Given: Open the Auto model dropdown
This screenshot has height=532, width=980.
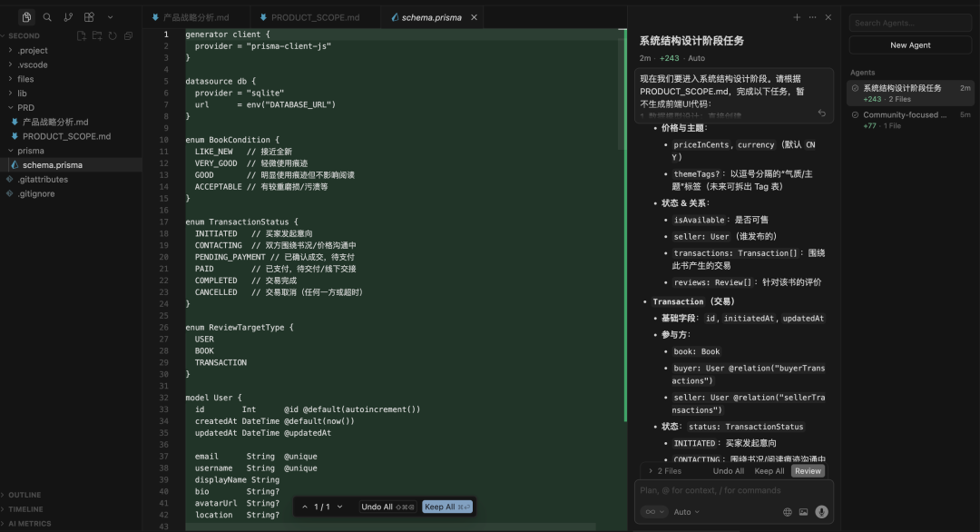Looking at the screenshot, I should click(x=686, y=512).
